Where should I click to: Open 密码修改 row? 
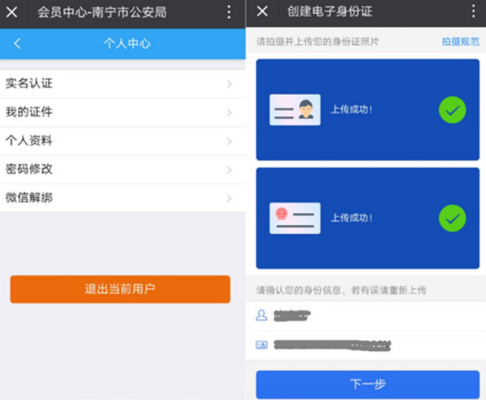pos(123,169)
